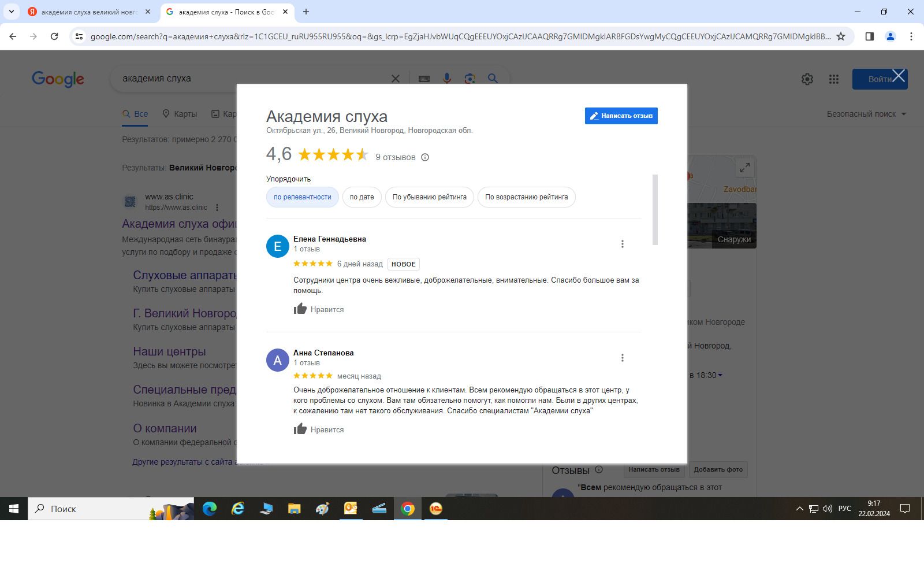Sort reviews По убыванию рейтинга
Image resolution: width=924 pixels, height=578 pixels.
429,197
